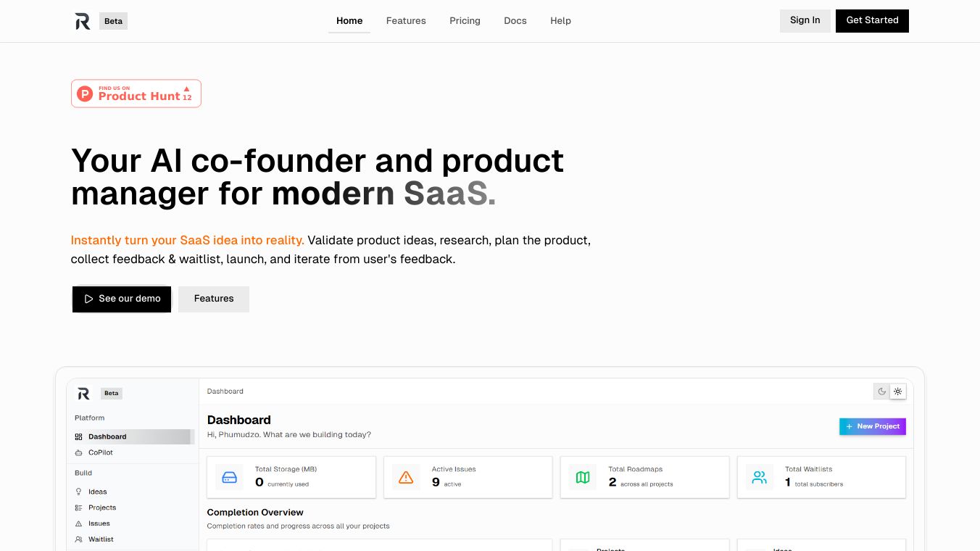Click the Total Storage drive icon

[x=229, y=477]
